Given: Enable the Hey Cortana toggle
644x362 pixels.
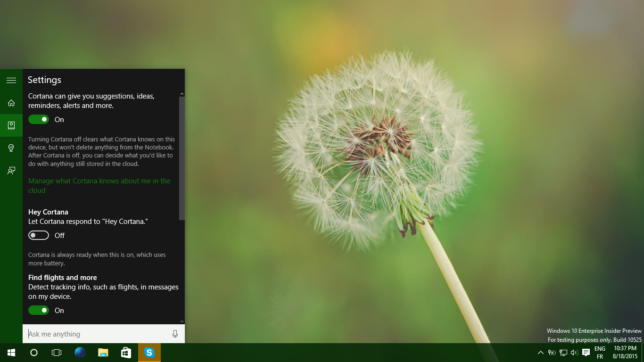Looking at the screenshot, I should pos(39,235).
